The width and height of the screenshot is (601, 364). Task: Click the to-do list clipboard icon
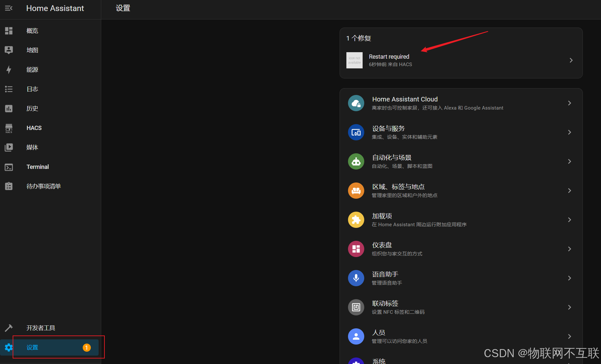tap(9, 186)
